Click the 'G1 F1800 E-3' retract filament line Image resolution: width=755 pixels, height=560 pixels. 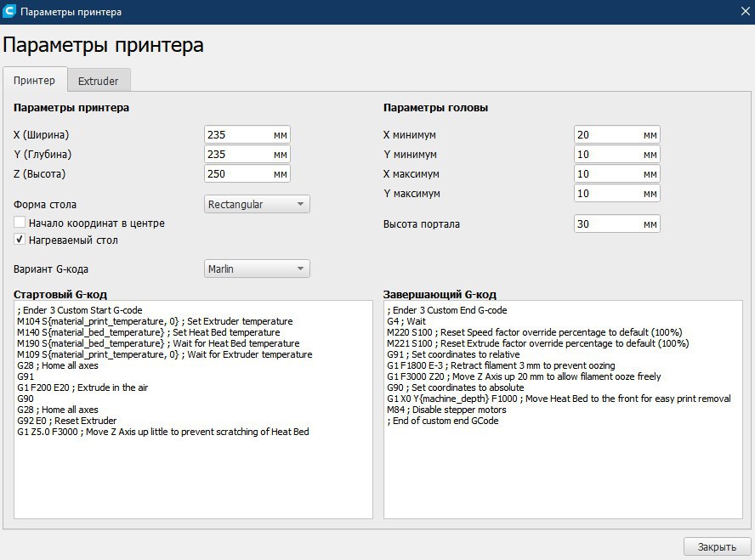click(x=501, y=365)
